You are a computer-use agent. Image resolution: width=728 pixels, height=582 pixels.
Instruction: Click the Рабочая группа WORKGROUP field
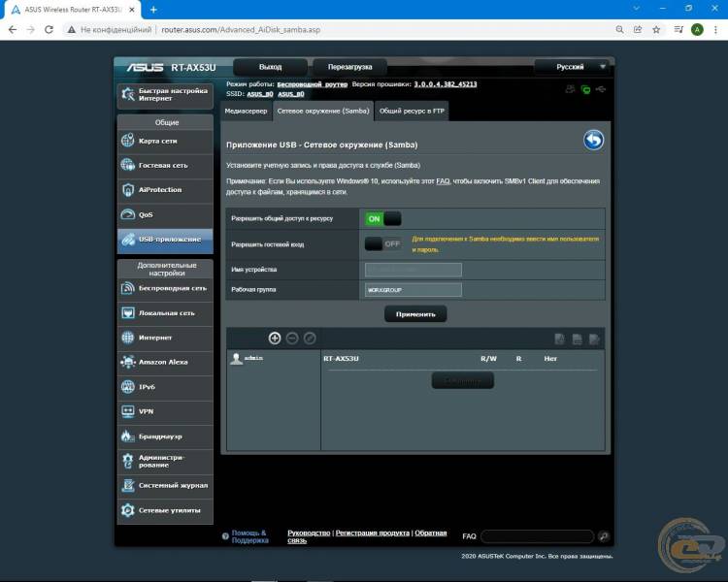click(x=414, y=290)
